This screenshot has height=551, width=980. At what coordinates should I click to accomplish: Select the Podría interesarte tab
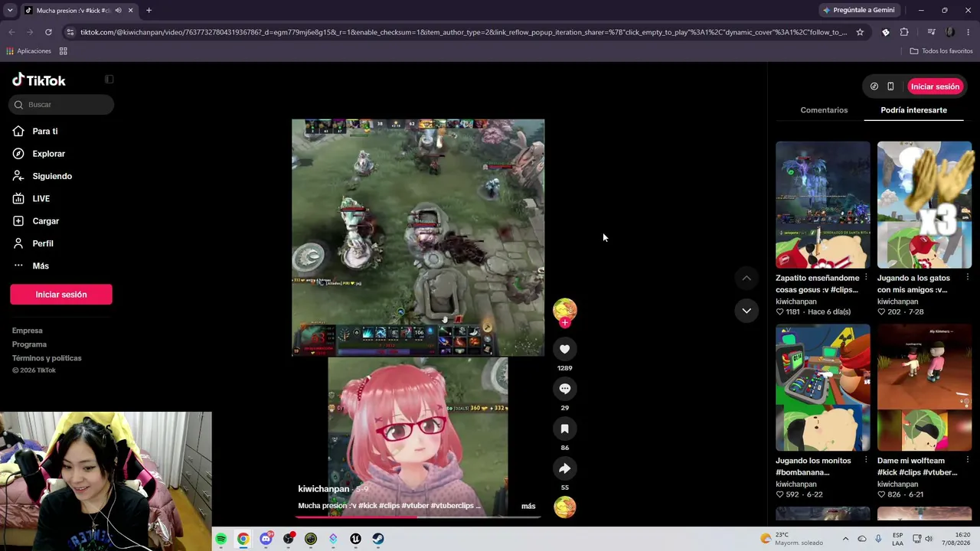pos(913,110)
